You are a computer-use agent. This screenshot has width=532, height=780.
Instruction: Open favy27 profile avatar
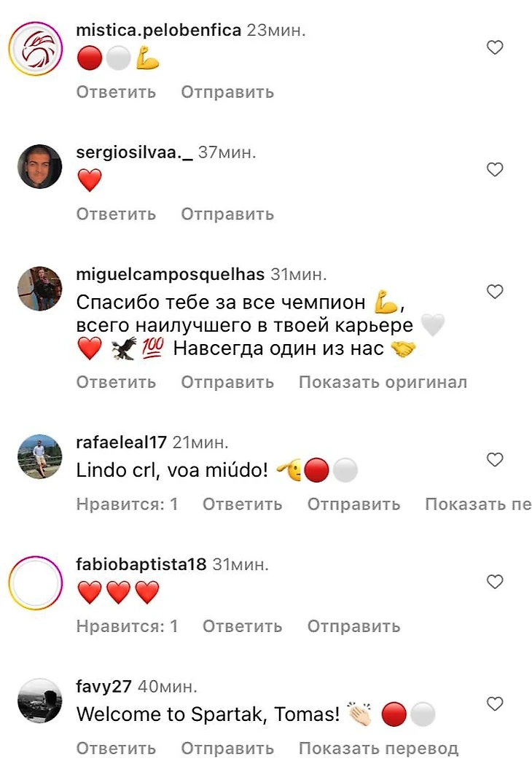(x=40, y=701)
